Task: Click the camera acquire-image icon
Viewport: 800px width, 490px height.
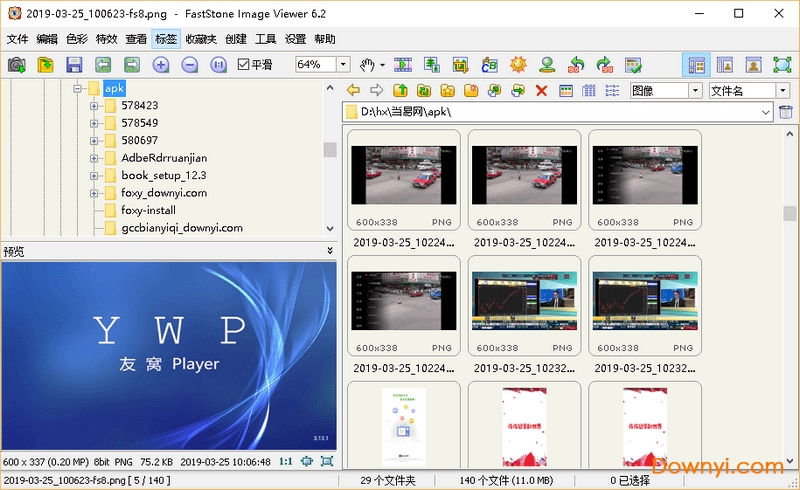Action: pos(17,65)
